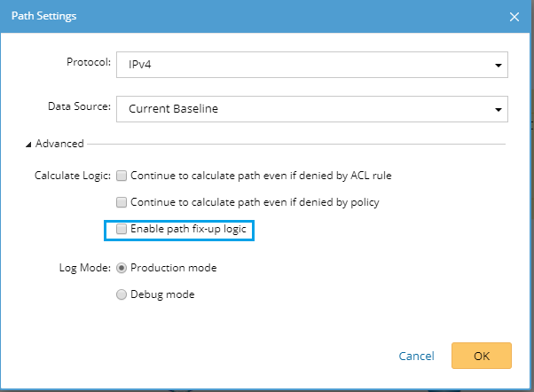
Task: Click the Protocol dropdown arrow
Action: pos(499,65)
